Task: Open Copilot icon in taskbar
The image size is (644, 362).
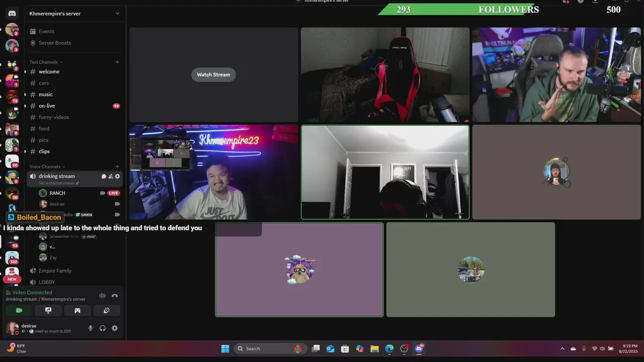Action: click(360, 348)
